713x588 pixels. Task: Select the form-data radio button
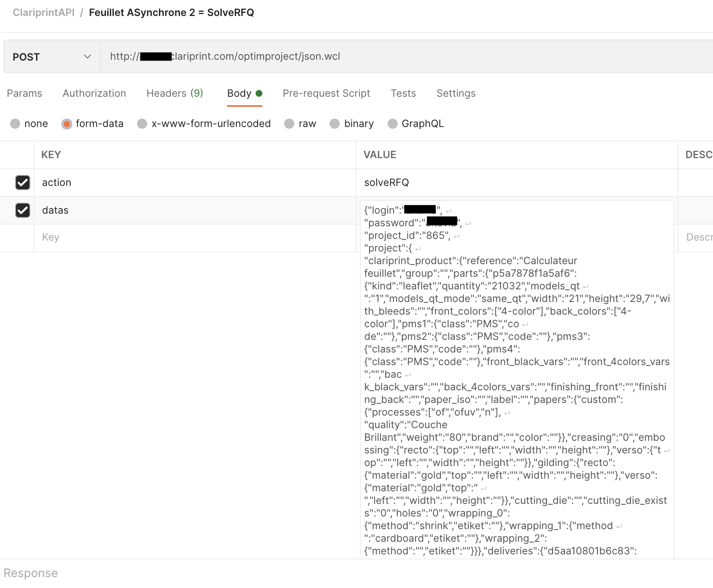pos(67,124)
